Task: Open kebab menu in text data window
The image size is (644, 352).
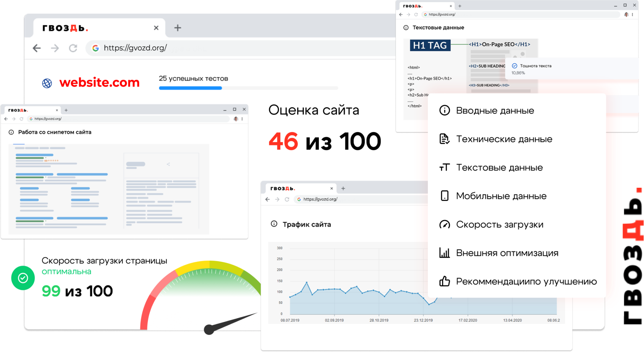Action: [632, 15]
